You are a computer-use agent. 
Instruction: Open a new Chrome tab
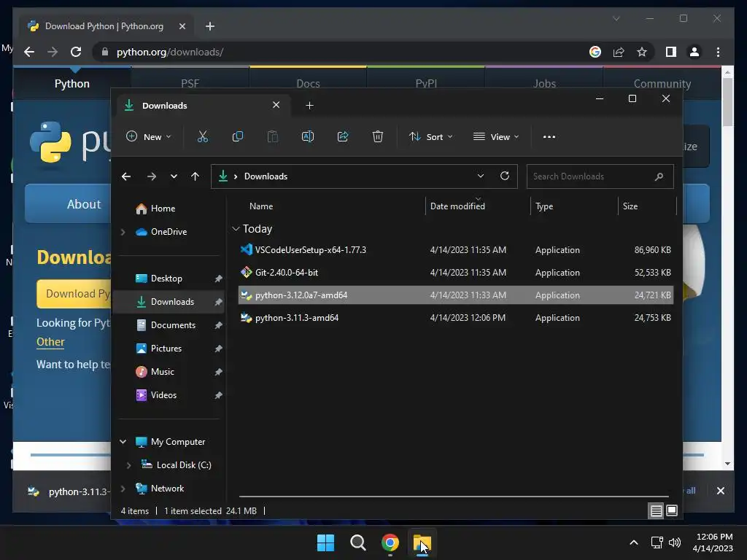[x=210, y=26]
